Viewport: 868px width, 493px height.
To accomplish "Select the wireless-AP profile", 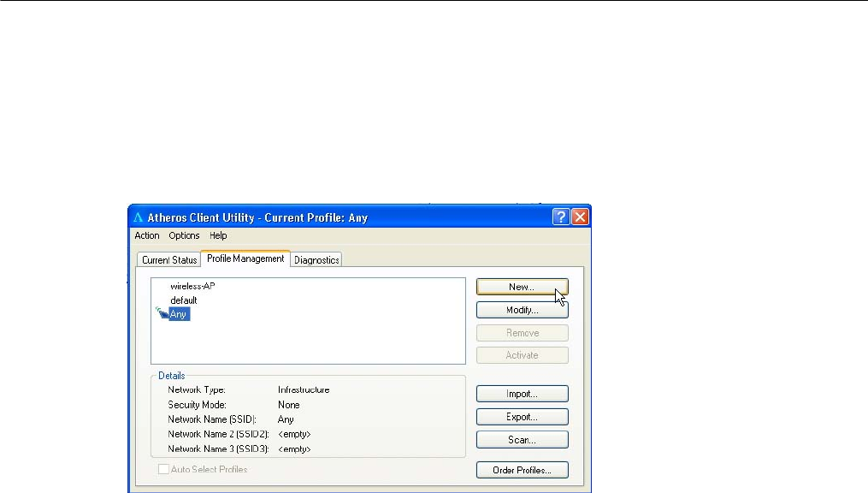I will click(192, 286).
